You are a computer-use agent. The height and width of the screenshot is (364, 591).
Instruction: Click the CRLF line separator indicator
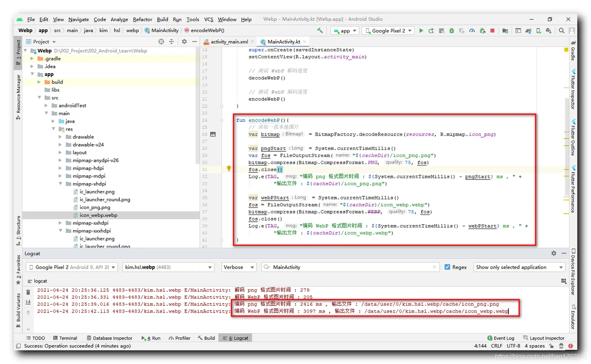[x=496, y=346]
